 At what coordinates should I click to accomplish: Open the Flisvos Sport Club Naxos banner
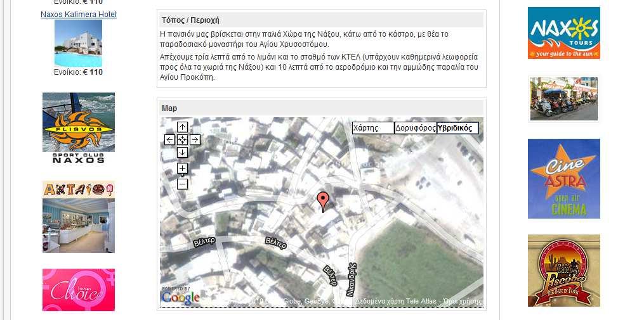pos(79,128)
